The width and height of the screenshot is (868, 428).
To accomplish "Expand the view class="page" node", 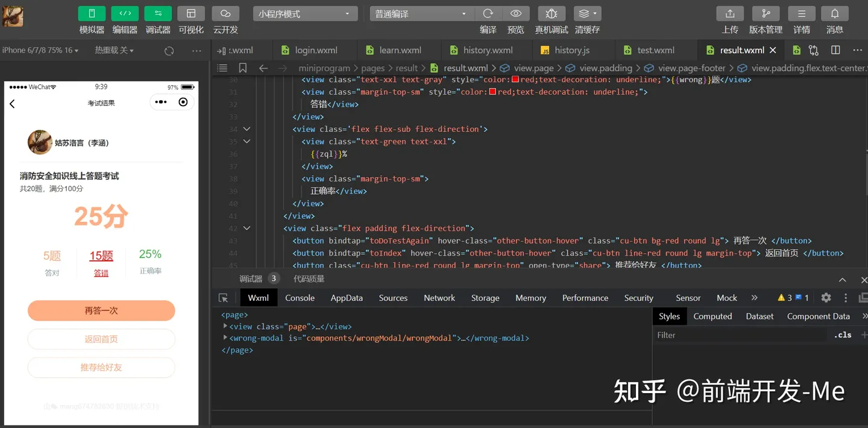I will point(225,326).
